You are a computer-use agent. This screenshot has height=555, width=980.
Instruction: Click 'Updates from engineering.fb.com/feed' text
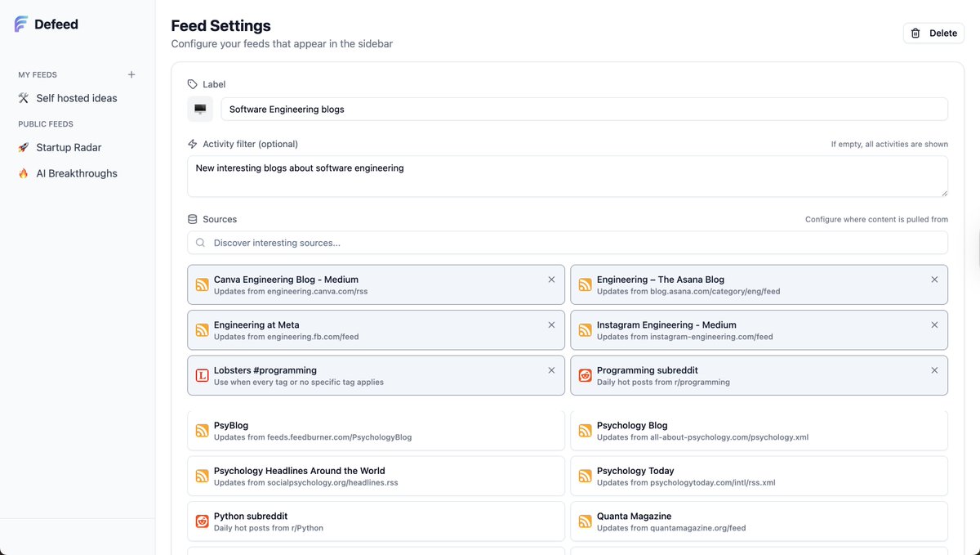[286, 337]
